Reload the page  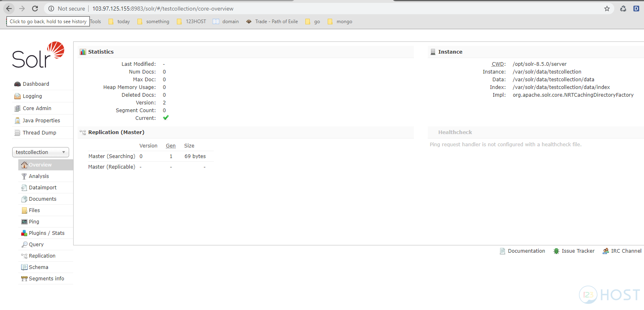point(35,9)
